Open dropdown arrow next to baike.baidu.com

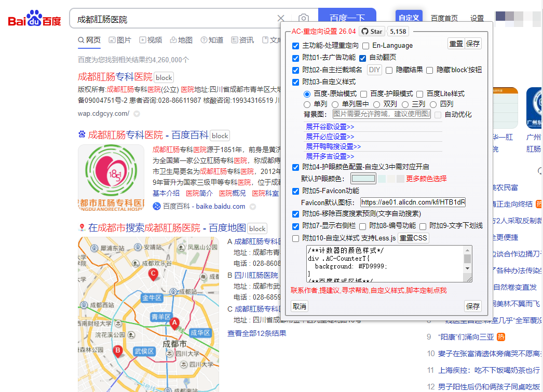pos(253,207)
